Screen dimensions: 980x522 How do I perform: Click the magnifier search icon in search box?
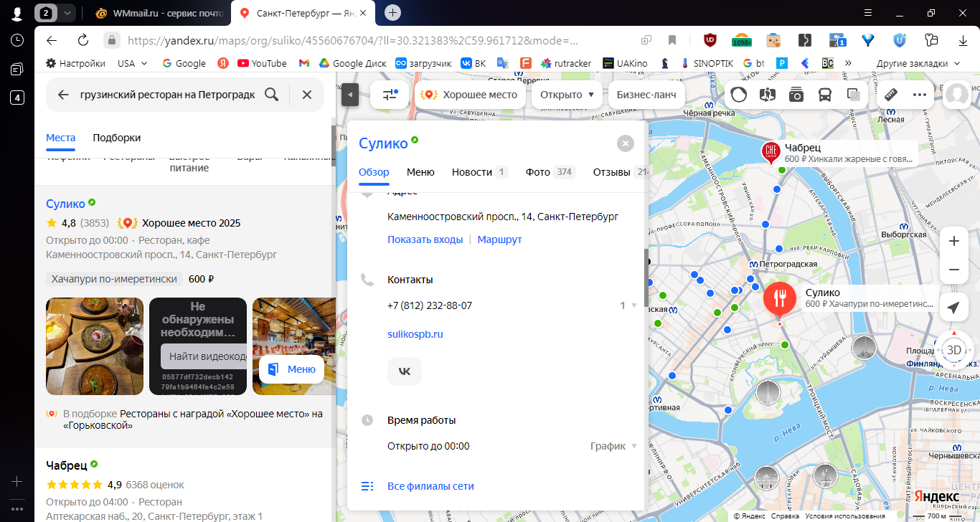tap(271, 95)
